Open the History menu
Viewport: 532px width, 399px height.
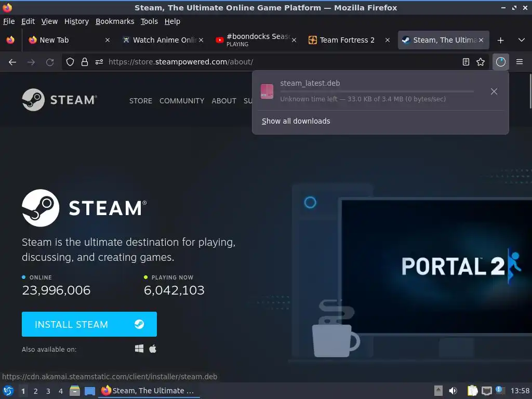(x=76, y=21)
